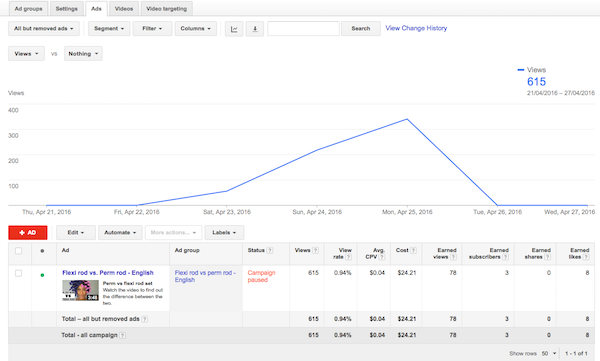Click the download report icon
Image resolution: width=600 pixels, height=361 pixels.
255,29
